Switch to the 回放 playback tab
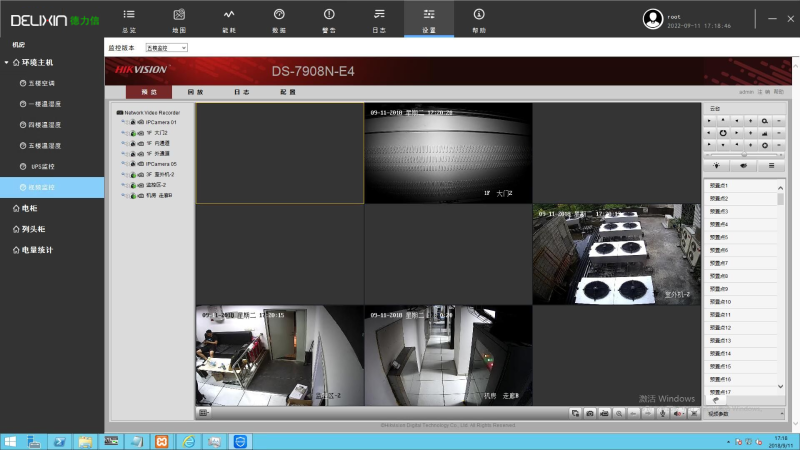Screen dimensions: 800x450 click(x=195, y=92)
